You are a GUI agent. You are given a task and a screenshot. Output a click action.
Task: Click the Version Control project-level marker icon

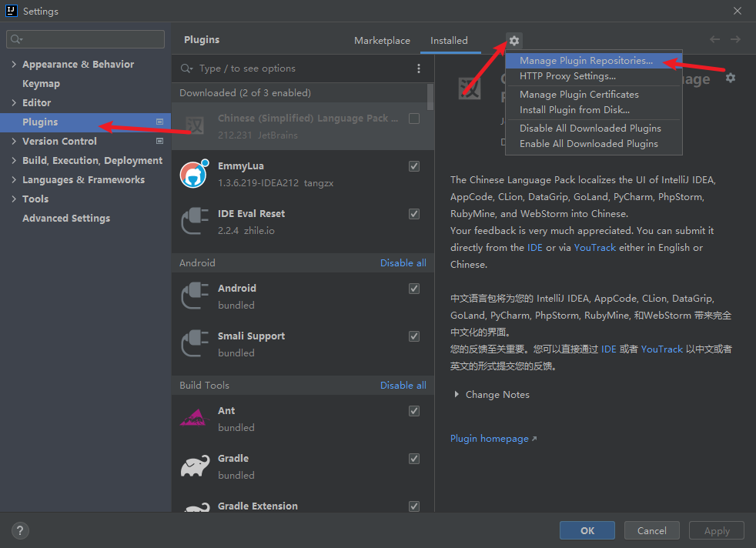coord(159,141)
